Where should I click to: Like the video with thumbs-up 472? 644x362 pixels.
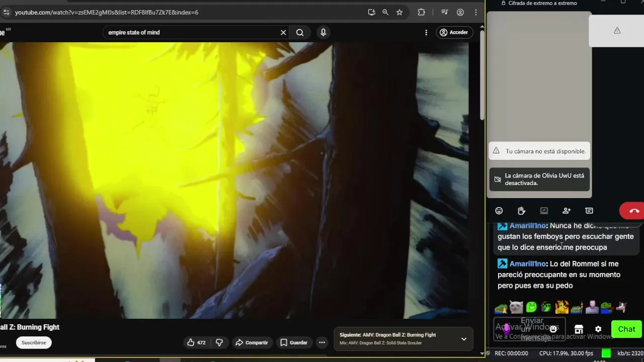(x=196, y=342)
